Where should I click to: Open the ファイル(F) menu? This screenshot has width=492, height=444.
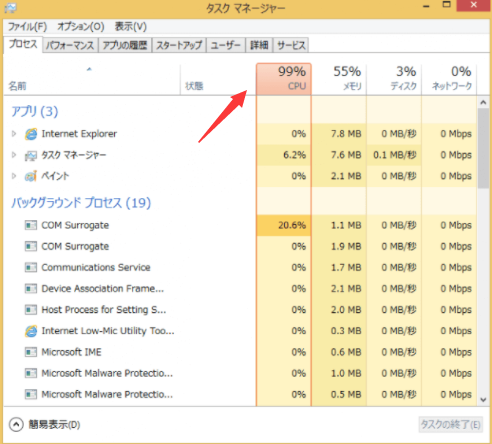[27, 26]
